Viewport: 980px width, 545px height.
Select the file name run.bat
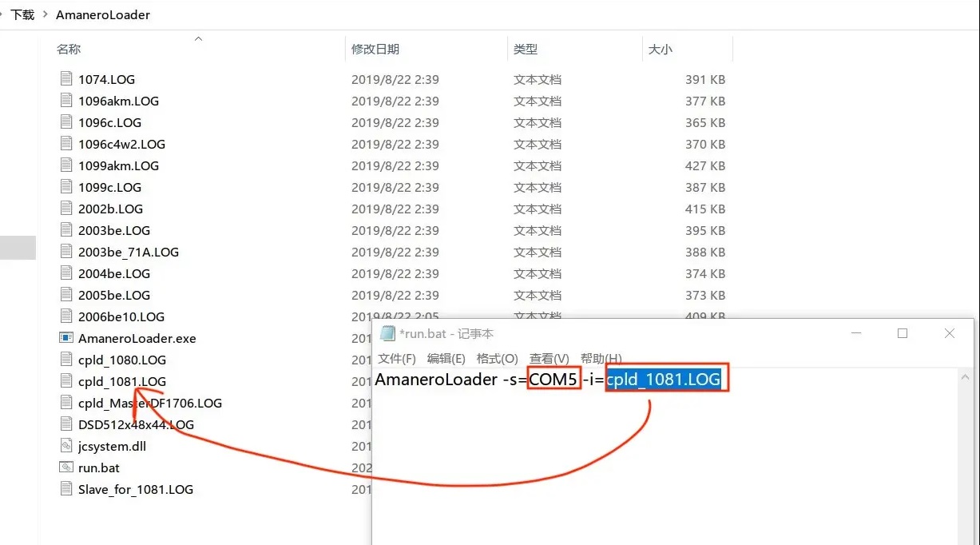(x=99, y=467)
